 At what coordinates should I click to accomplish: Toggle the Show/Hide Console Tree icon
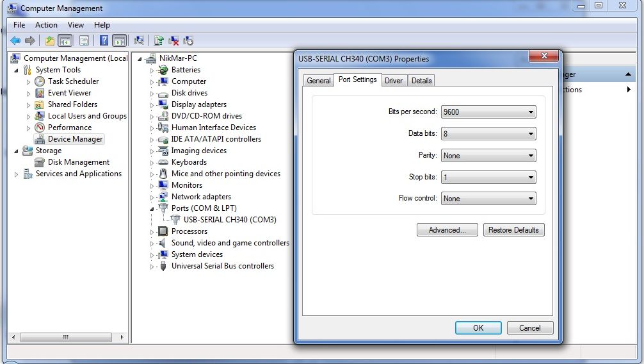[65, 40]
